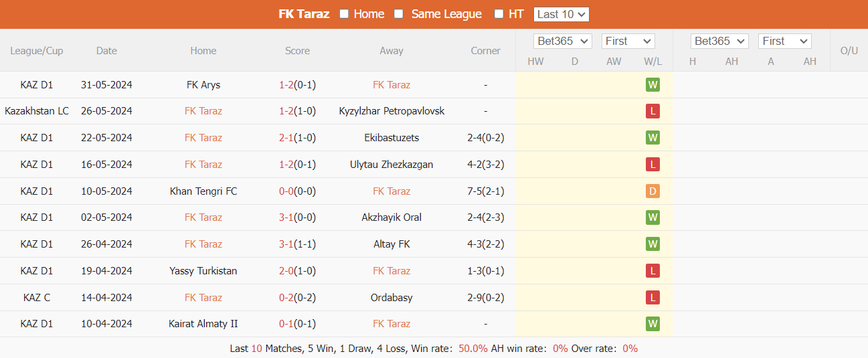The image size is (868, 358).
Task: Open the second First odds dropdown
Action: (785, 41)
